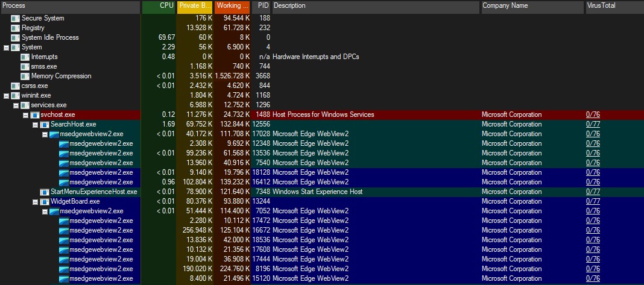
Task: Sort by the VirusTotal column header
Action: (x=614, y=6)
